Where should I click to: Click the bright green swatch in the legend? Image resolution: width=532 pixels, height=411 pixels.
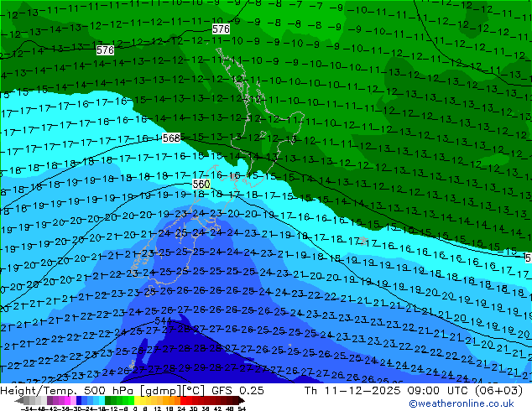point(131,400)
